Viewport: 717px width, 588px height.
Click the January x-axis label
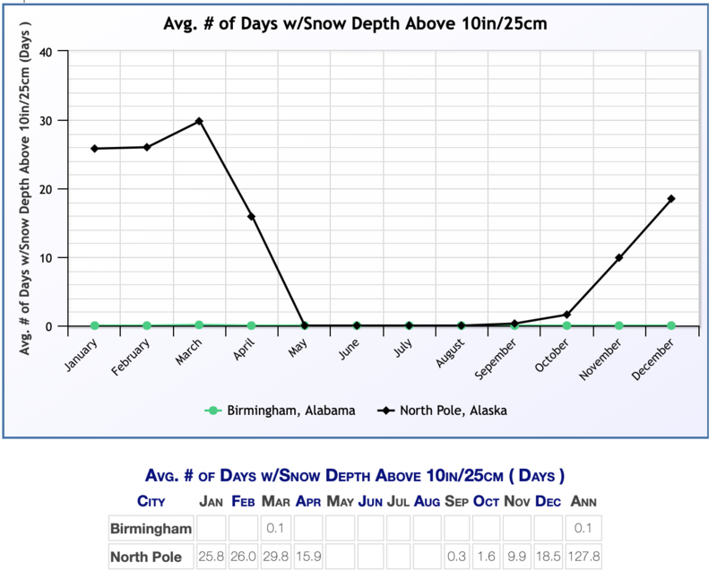click(x=81, y=355)
